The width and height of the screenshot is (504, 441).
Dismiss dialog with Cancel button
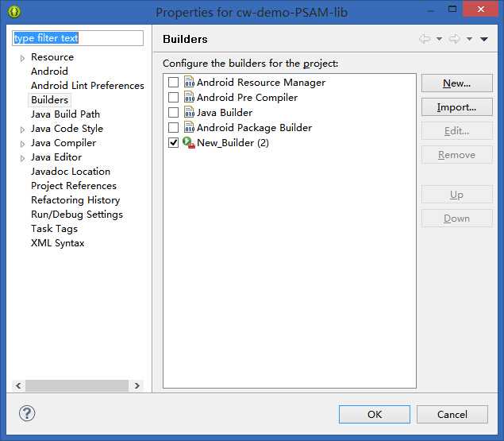452,414
